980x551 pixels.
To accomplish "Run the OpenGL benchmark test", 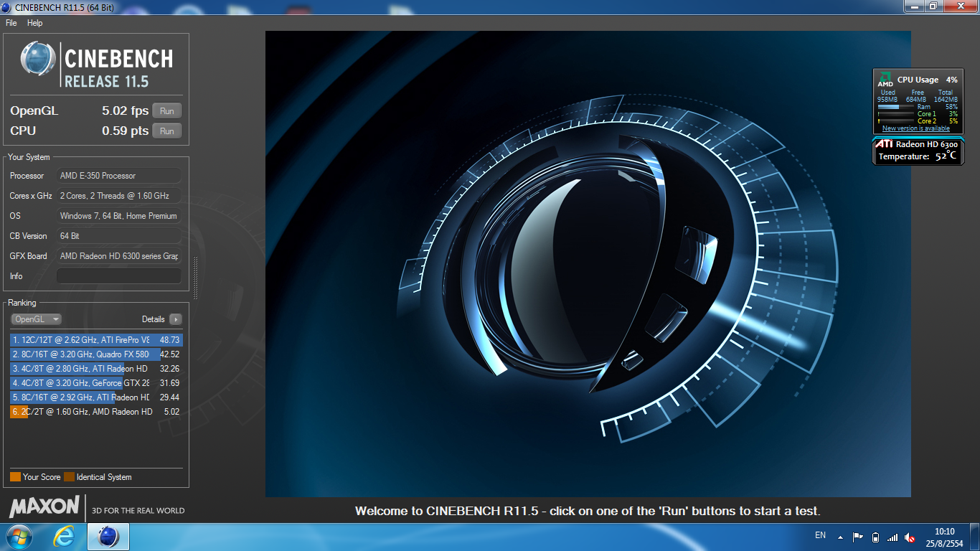I will click(x=167, y=111).
